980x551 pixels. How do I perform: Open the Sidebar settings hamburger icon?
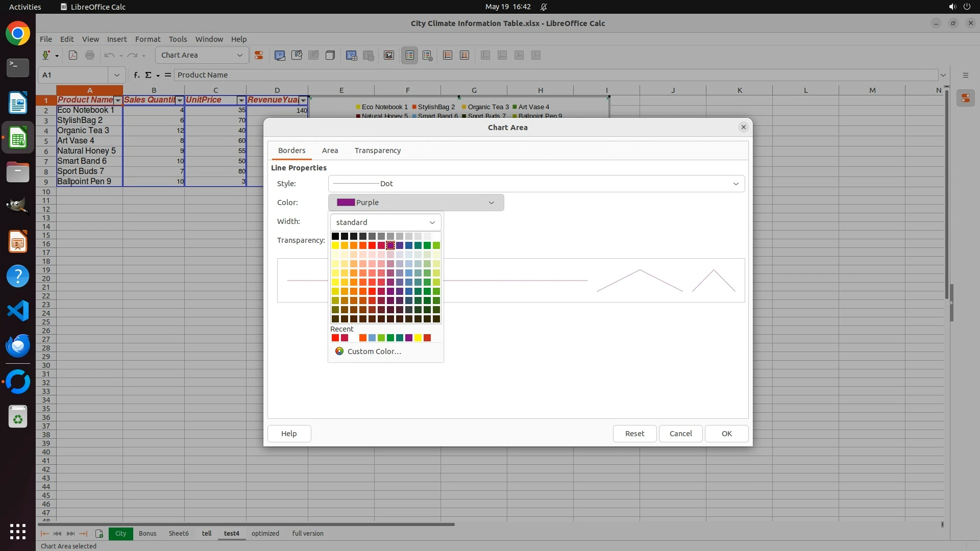click(x=965, y=75)
